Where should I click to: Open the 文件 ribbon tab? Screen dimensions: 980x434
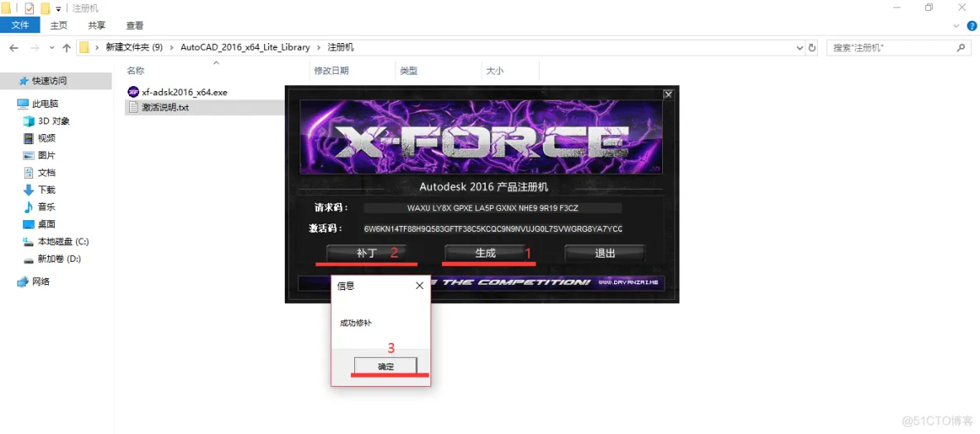[x=20, y=26]
